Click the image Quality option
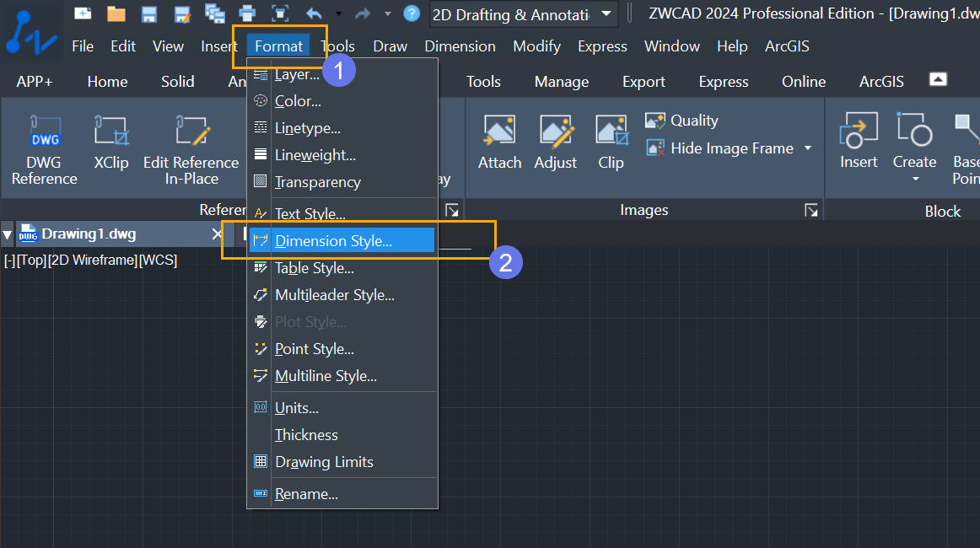 click(682, 121)
